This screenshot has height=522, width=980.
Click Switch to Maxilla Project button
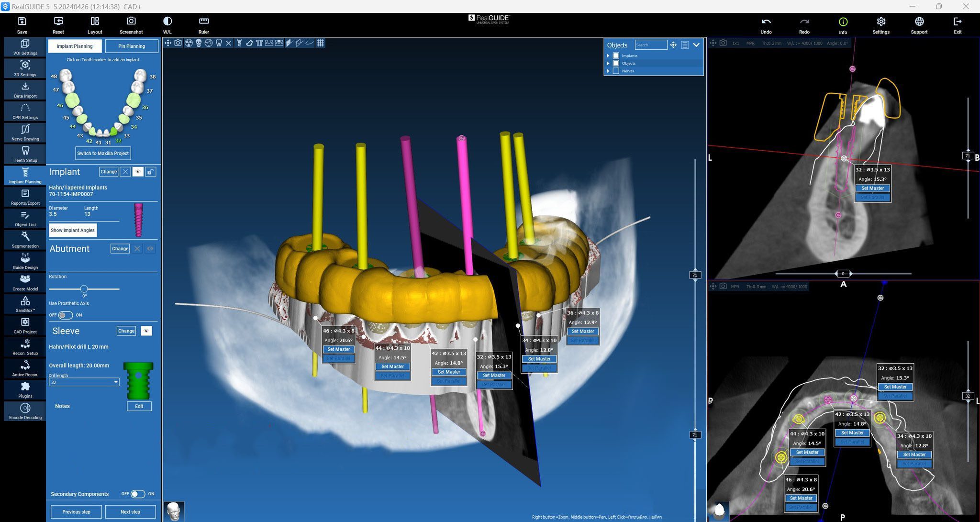pyautogui.click(x=103, y=153)
